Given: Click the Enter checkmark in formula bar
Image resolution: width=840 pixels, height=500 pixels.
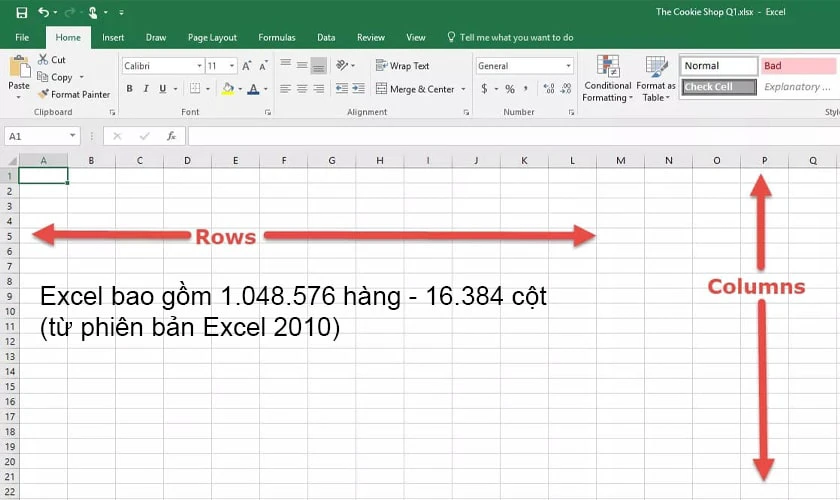Looking at the screenshot, I should click(144, 136).
